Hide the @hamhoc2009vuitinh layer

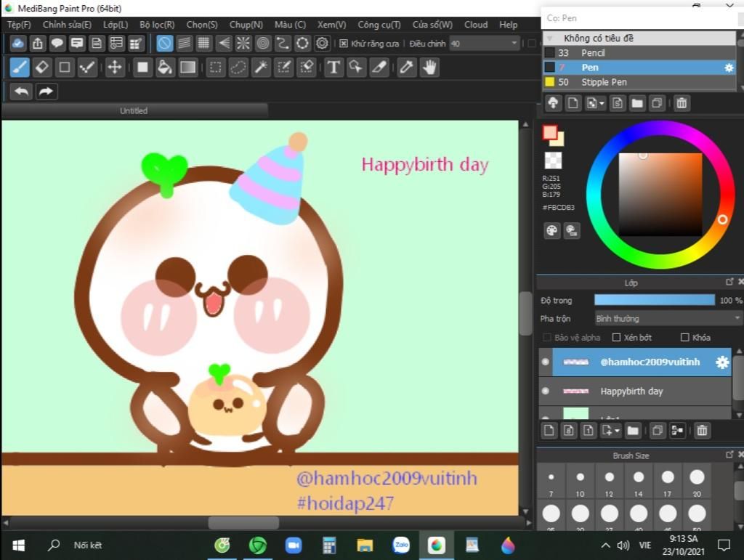coord(546,362)
